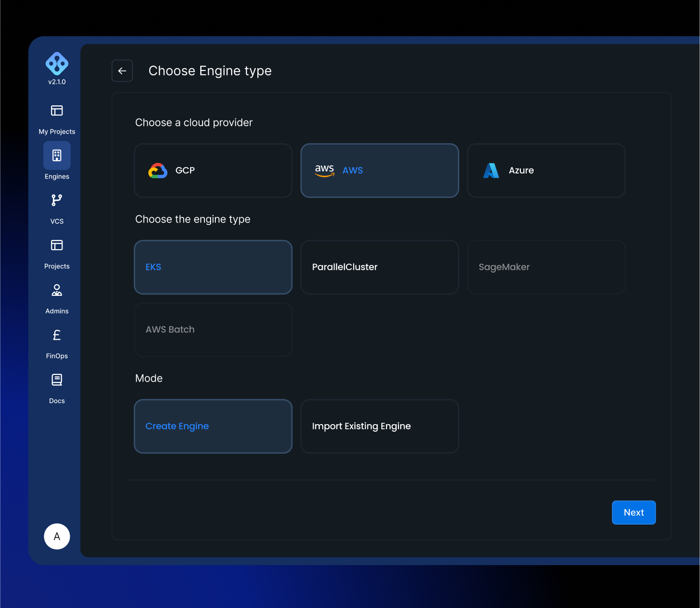Open VCS branch icon in sidebar
This screenshot has width=700, height=608.
pyautogui.click(x=57, y=200)
